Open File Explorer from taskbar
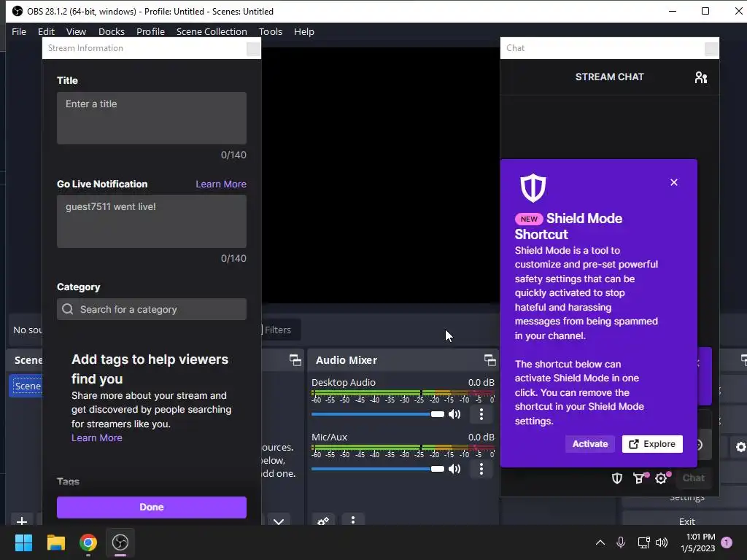This screenshot has height=560, width=747. (55, 542)
